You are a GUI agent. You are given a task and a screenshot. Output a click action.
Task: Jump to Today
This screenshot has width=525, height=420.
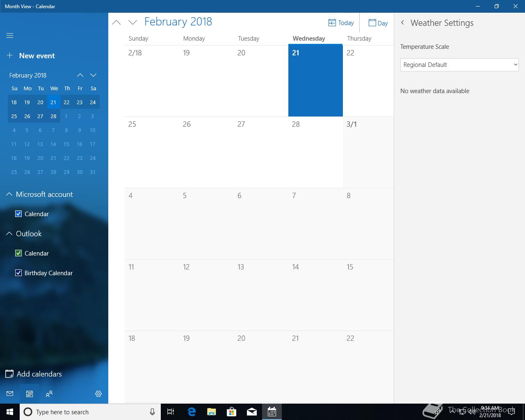[x=341, y=23]
